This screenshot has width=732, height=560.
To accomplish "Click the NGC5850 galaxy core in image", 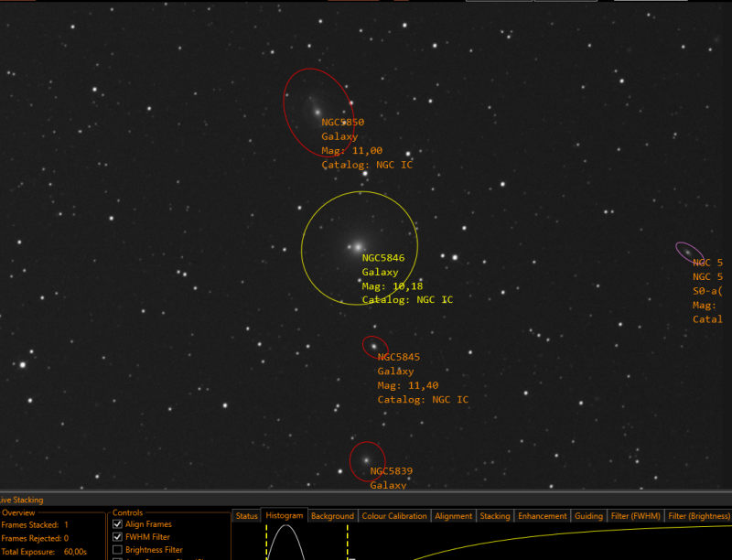I will [318, 112].
